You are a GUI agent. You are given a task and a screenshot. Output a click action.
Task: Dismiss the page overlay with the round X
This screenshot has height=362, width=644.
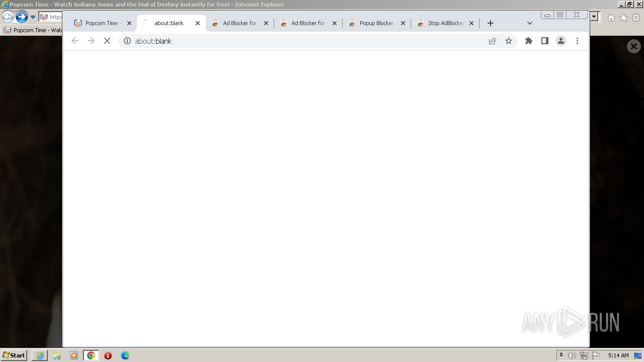tap(634, 46)
